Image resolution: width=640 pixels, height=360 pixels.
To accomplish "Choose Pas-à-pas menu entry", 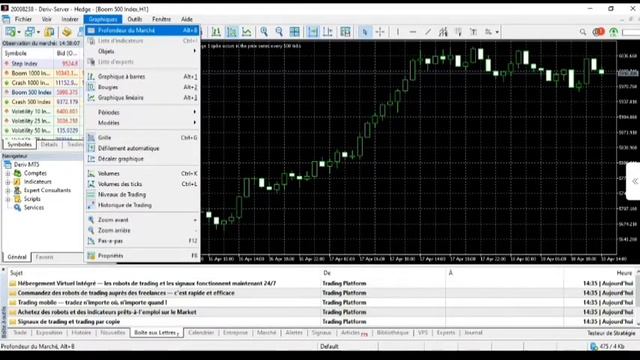I will click(142, 241).
